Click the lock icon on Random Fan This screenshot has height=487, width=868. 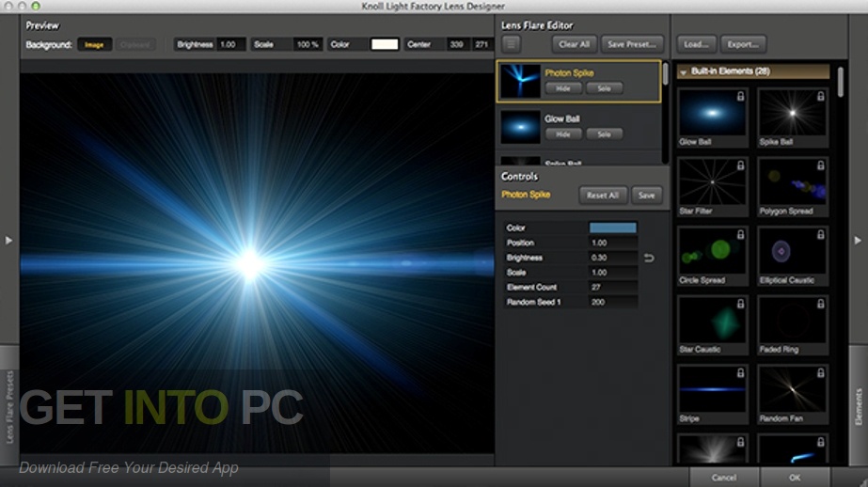click(820, 373)
